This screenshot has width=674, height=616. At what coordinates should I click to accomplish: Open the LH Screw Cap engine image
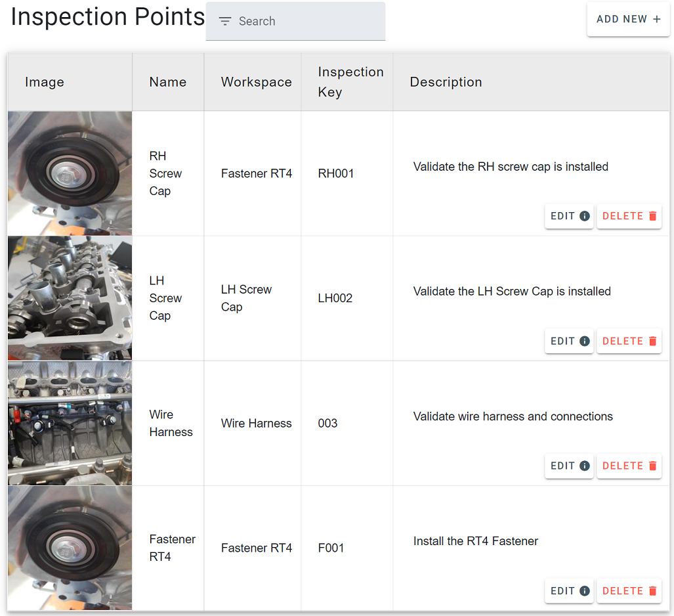point(70,298)
